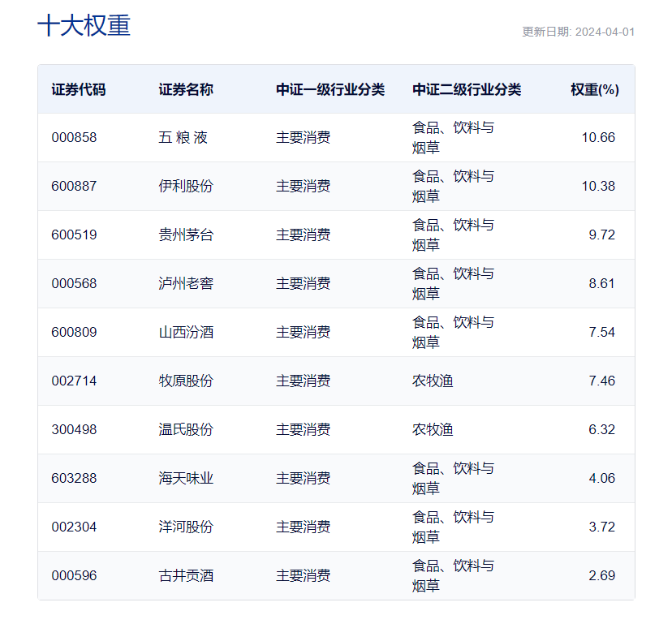Click 主要消费 in the 洋河股份 row
Image resolution: width=672 pixels, height=624 pixels.
pyautogui.click(x=303, y=527)
